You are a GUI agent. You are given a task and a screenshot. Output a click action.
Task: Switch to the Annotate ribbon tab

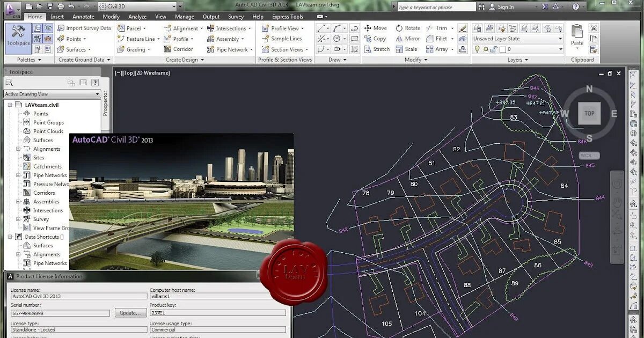coord(83,17)
